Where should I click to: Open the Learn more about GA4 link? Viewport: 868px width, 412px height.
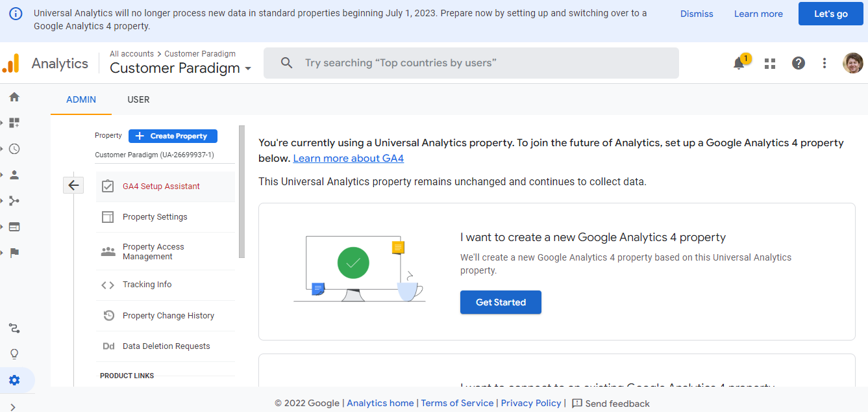point(348,158)
